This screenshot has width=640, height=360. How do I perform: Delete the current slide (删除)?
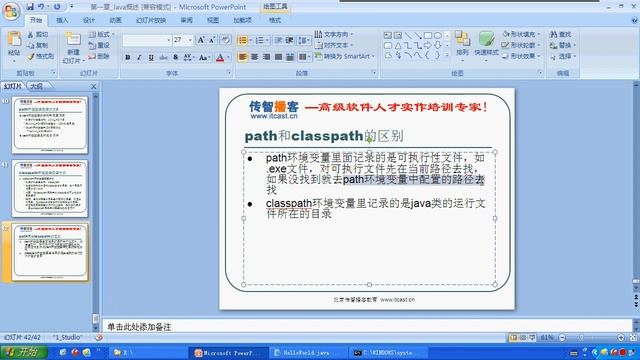point(99,56)
